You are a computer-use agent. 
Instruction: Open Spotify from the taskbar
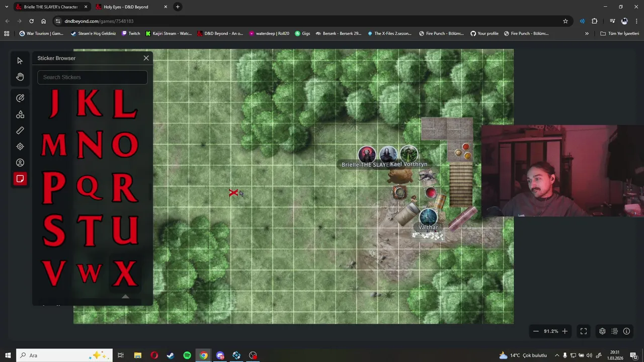pyautogui.click(x=187, y=355)
